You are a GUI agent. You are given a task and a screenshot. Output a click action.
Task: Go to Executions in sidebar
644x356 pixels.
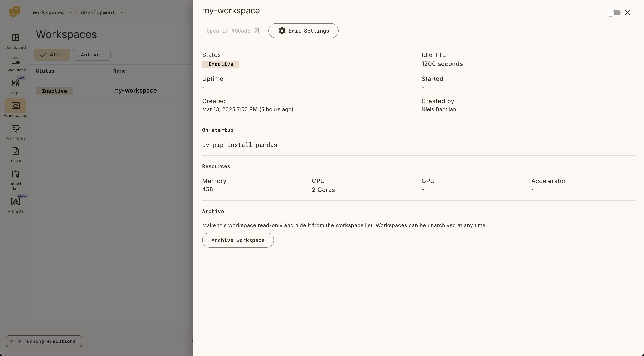15,64
